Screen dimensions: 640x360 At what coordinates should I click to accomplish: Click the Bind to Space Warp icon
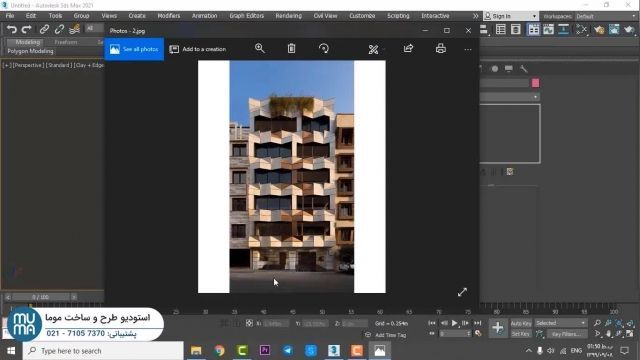[74, 29]
